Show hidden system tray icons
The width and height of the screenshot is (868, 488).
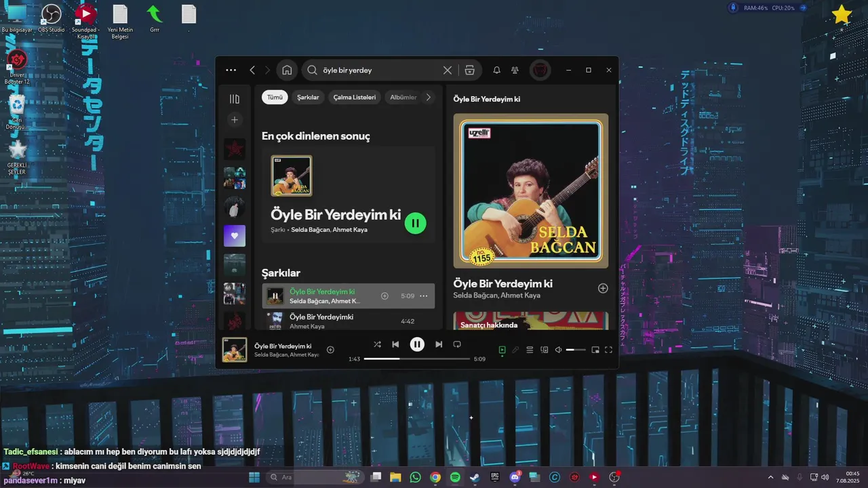click(x=770, y=477)
